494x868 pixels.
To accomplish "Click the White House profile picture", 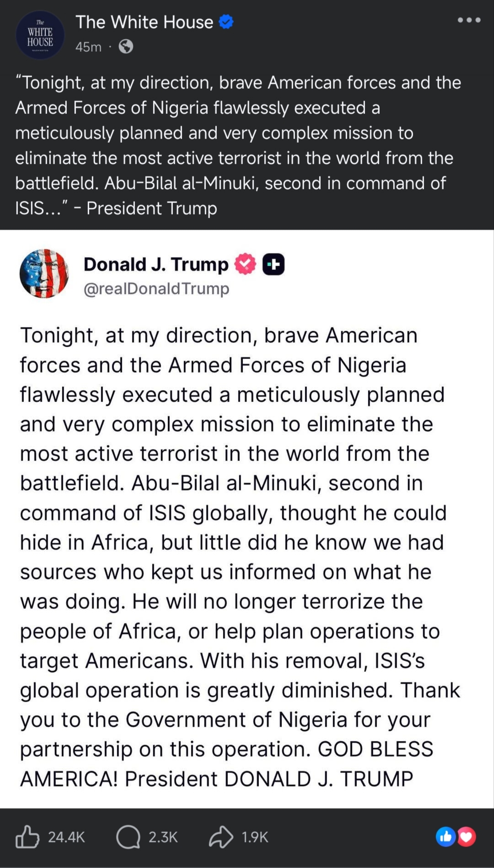I will pos(40,35).
